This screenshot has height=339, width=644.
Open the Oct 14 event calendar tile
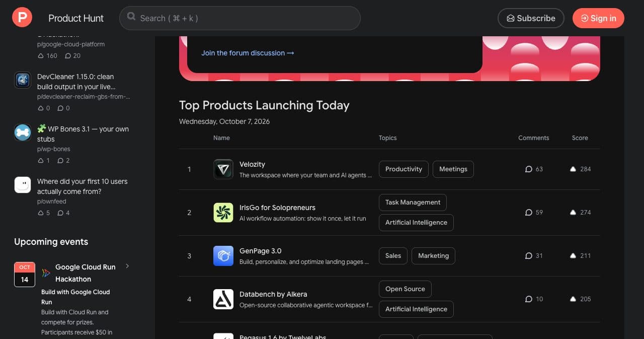[x=25, y=275]
